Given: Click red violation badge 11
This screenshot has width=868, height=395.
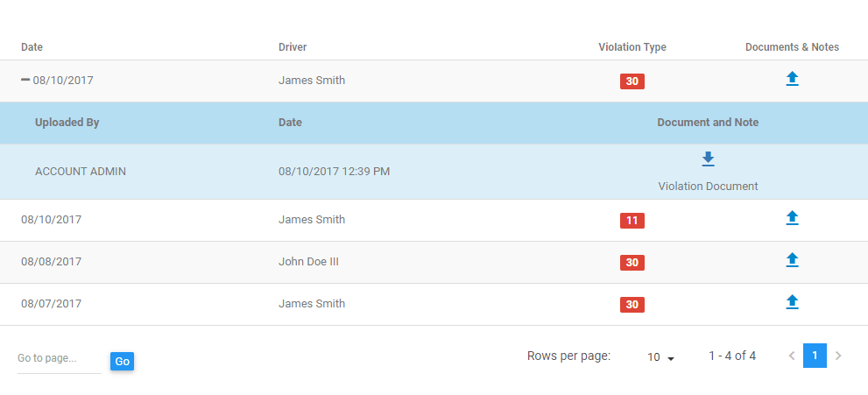Looking at the screenshot, I should 632,221.
